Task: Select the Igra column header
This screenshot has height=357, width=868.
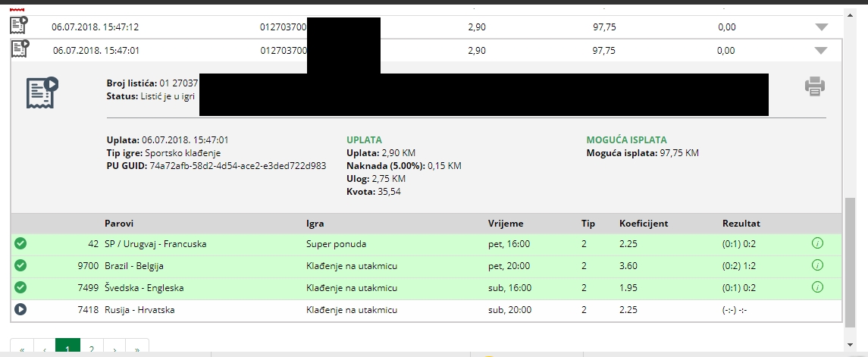Action: [315, 224]
